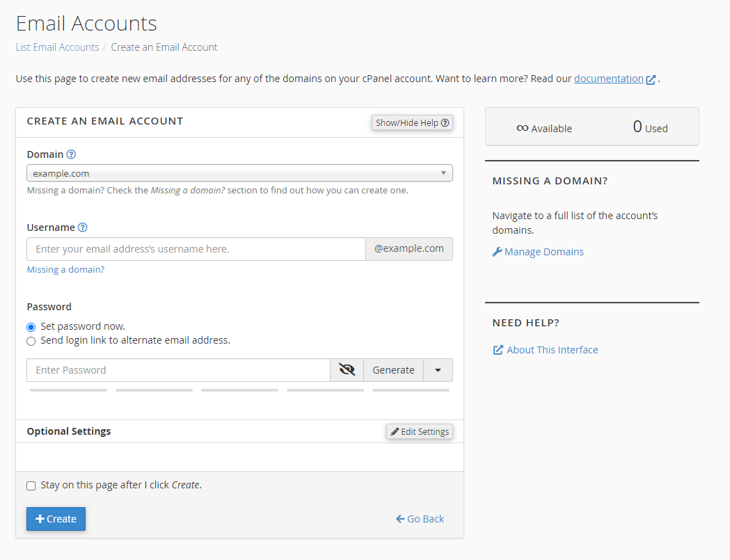Click the Show/Hide Help button's question icon
This screenshot has height=560, width=730.
(444, 122)
